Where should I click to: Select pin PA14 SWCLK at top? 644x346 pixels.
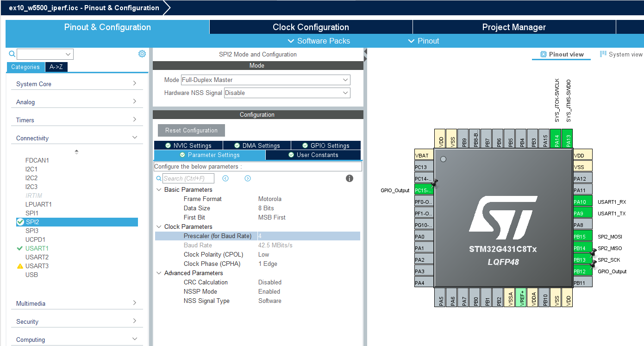pos(557,138)
